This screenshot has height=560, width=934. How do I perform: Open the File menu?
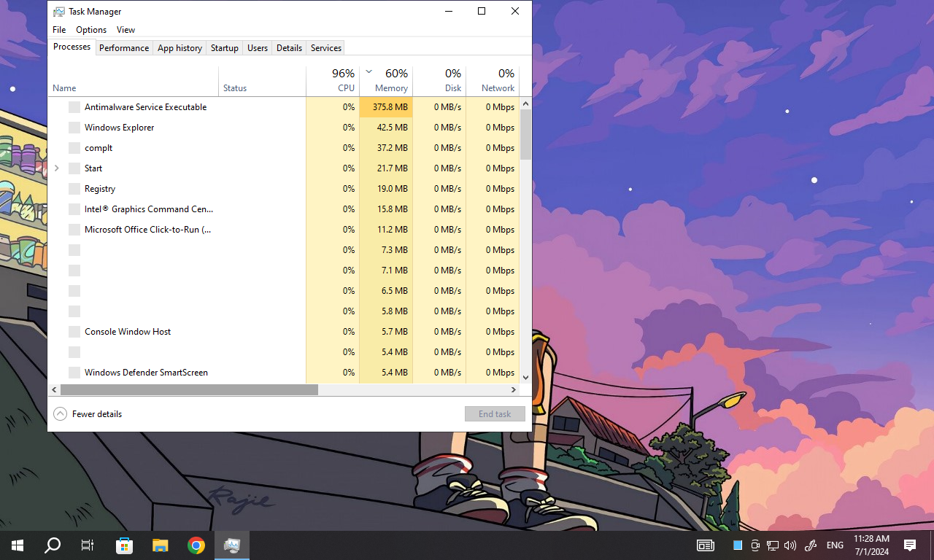pos(59,30)
